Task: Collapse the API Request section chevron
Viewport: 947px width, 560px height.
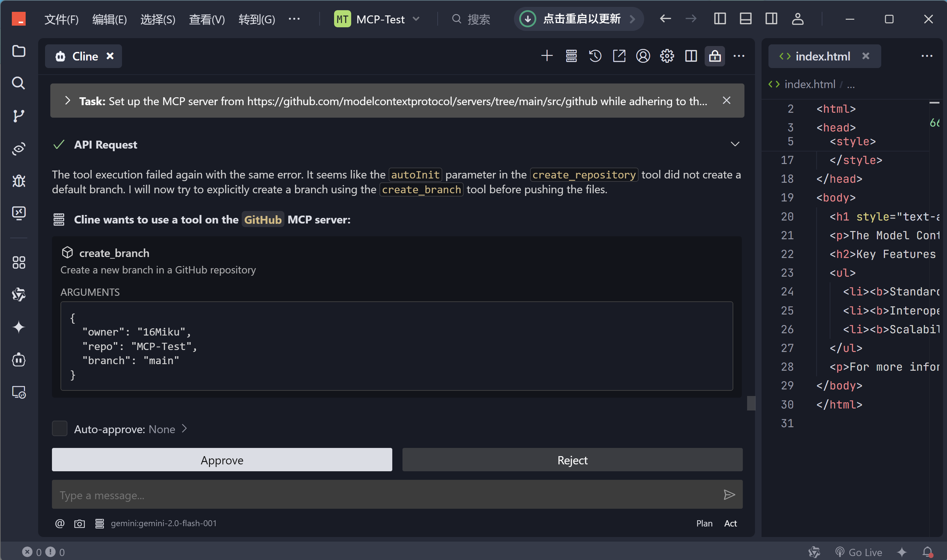Action: (735, 144)
